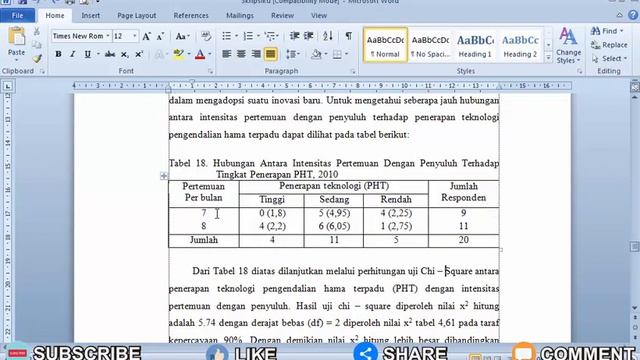Viewport: 640px width, 360px height.
Task: Click Change Styles icon
Action: coord(568,45)
